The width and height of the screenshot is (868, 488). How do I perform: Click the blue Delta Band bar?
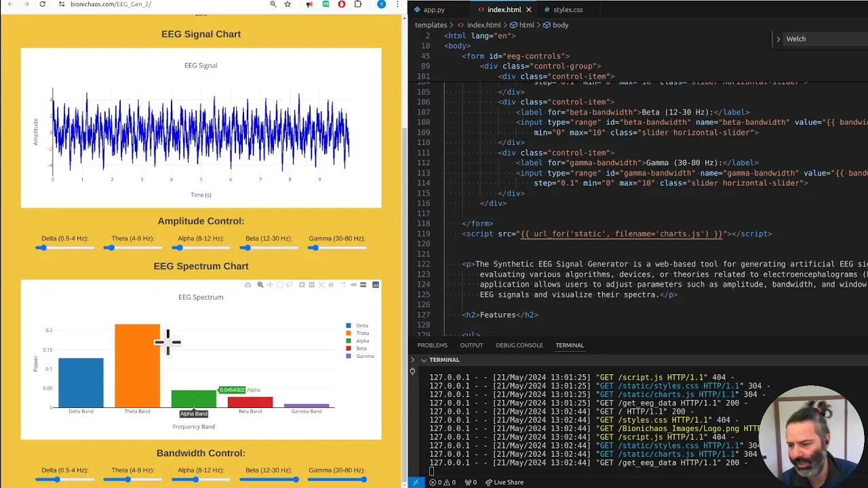click(x=81, y=383)
